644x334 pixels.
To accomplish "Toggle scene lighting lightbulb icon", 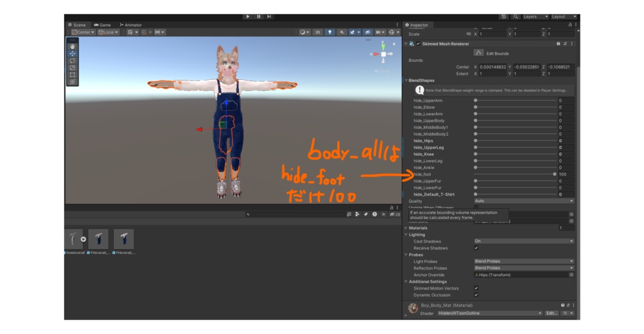I will (330, 32).
